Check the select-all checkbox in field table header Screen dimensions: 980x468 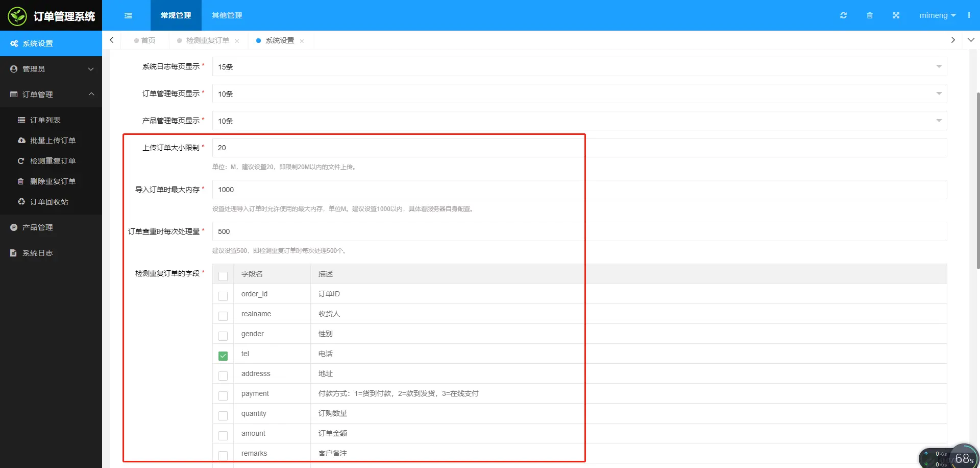pos(223,275)
